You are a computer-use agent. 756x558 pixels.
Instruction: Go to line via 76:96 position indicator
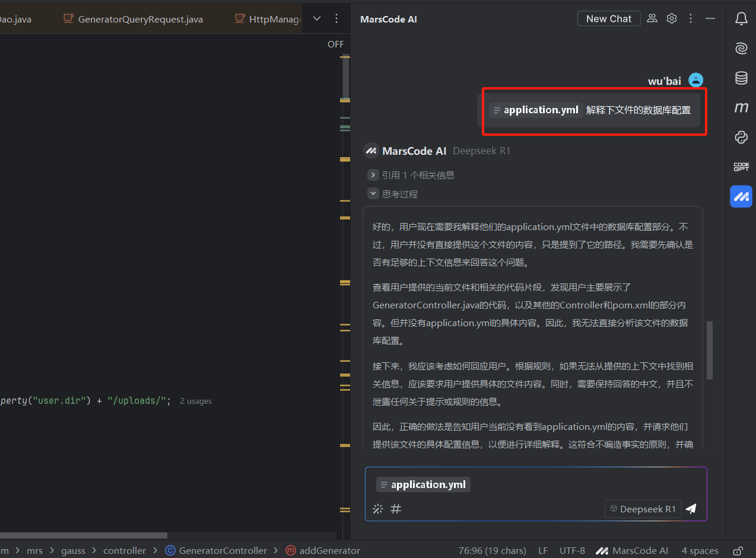pos(493,551)
